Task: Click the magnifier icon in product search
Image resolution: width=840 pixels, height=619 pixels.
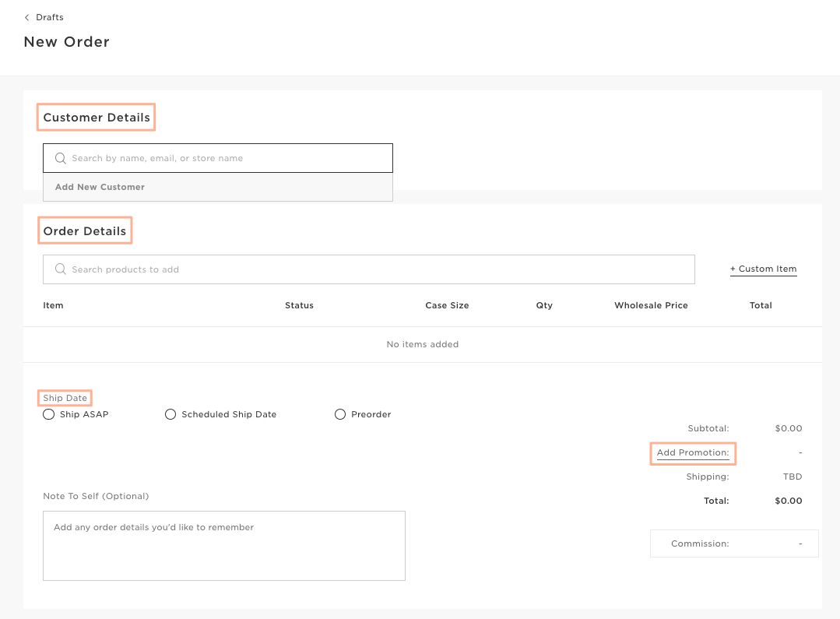Action: [x=61, y=269]
